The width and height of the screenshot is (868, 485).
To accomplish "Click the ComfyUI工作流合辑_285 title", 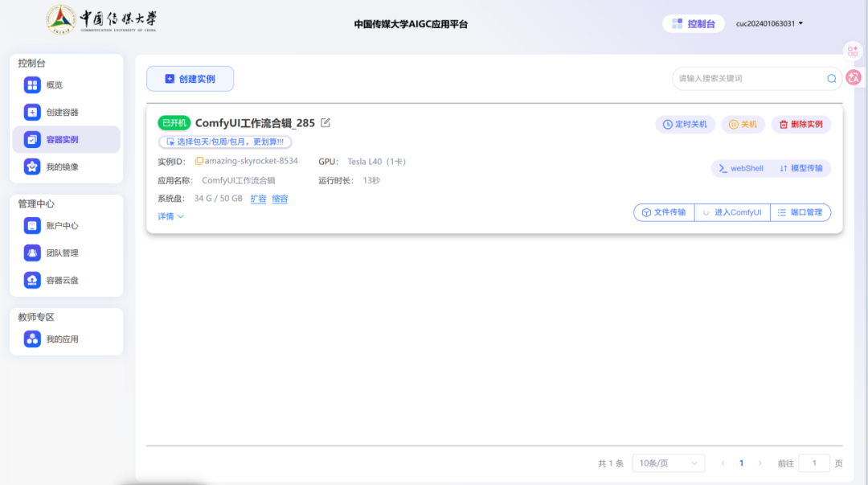I will pyautogui.click(x=256, y=123).
